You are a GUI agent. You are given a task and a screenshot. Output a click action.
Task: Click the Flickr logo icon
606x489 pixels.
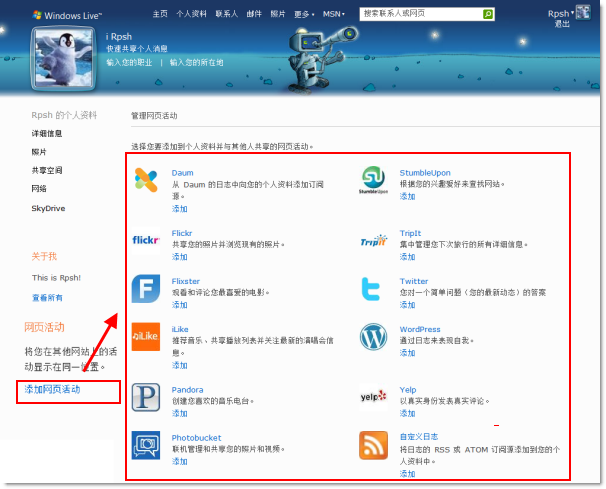(x=146, y=240)
